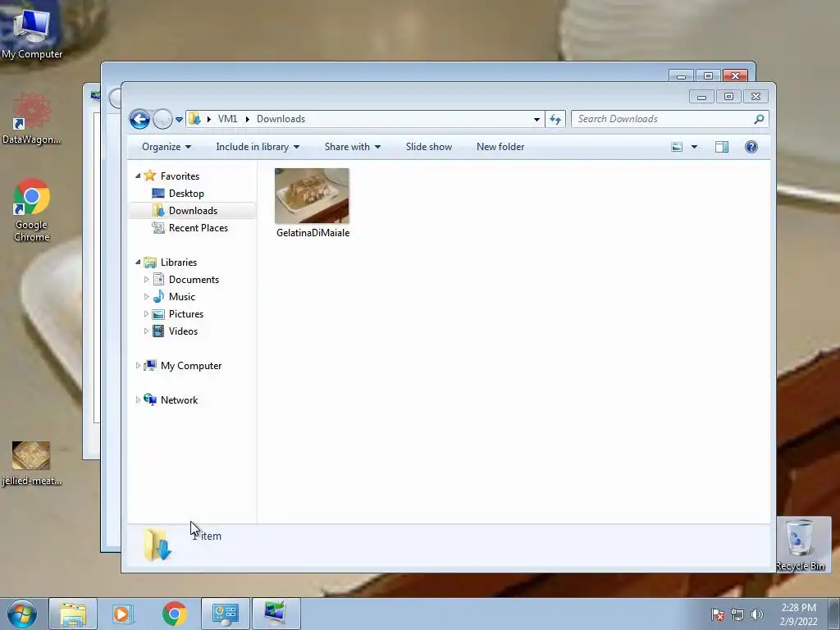
Task: Click Windows Explorer on the taskbar
Action: pos(73,614)
